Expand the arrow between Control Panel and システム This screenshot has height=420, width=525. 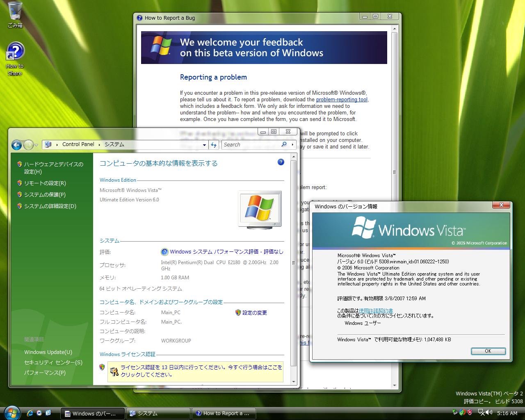point(99,144)
